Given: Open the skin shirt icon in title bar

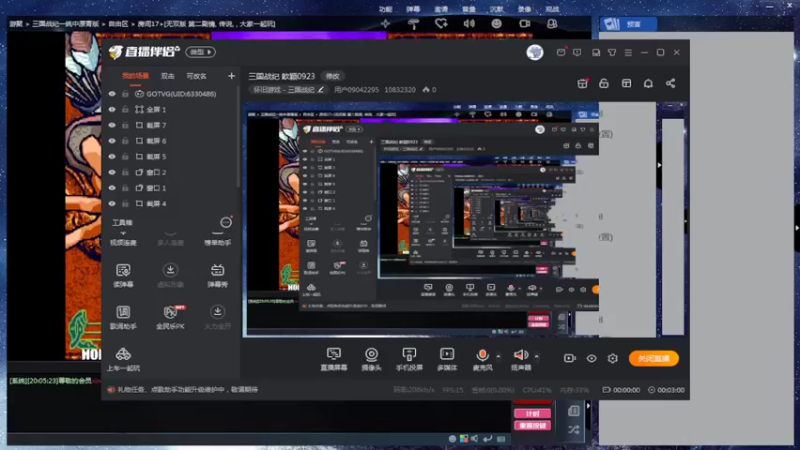Looking at the screenshot, I should click(612, 52).
